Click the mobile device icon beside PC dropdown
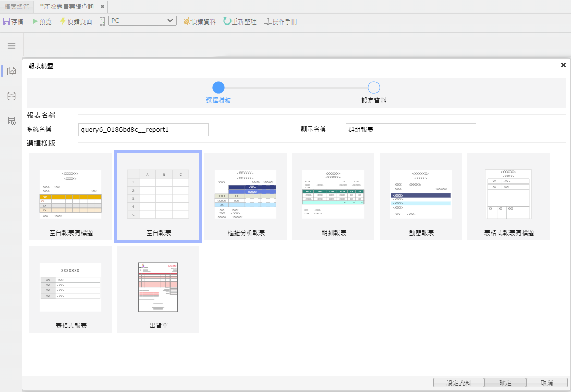Viewport: 571px width, 392px height. pos(102,21)
